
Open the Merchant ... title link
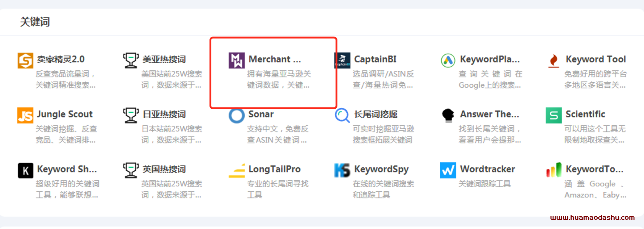pyautogui.click(x=275, y=59)
